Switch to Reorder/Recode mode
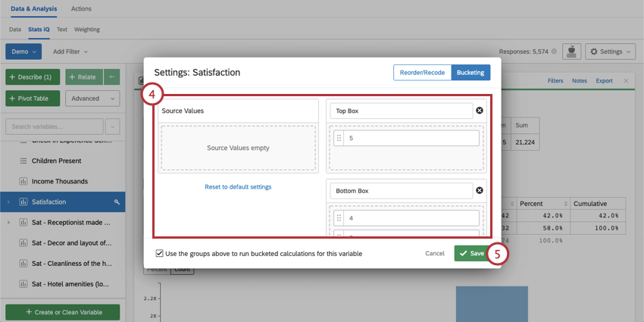This screenshot has width=644, height=322. [422, 73]
